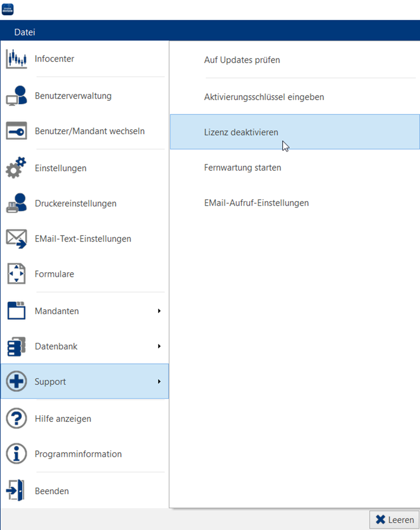Expand the Mandanten submenu arrow
Viewport: 420px width, 530px height.
[159, 311]
